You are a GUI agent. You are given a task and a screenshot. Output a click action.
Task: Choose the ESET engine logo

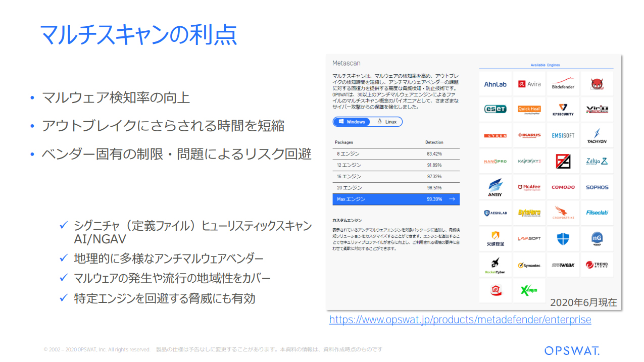(495, 109)
